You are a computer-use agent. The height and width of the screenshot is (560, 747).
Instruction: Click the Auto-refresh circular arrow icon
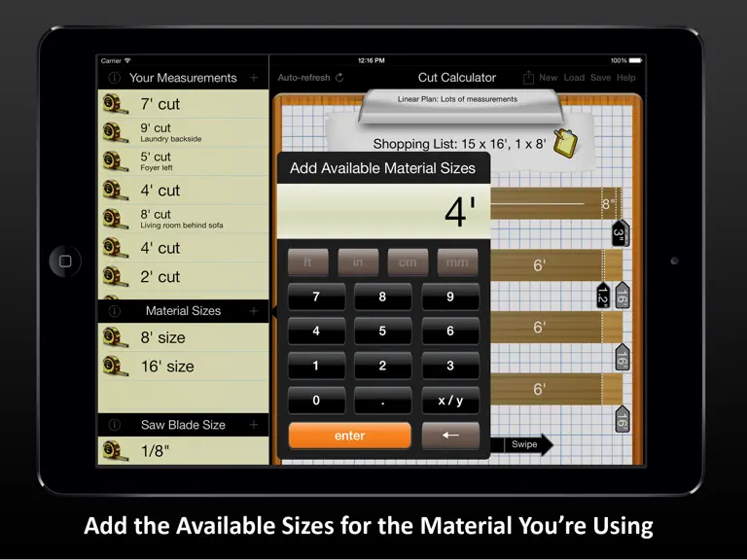339,78
